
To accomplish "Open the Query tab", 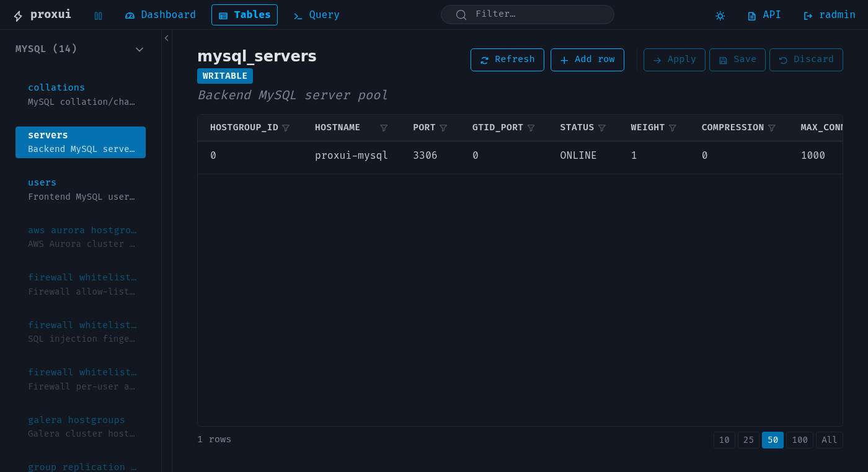I will (x=316, y=14).
